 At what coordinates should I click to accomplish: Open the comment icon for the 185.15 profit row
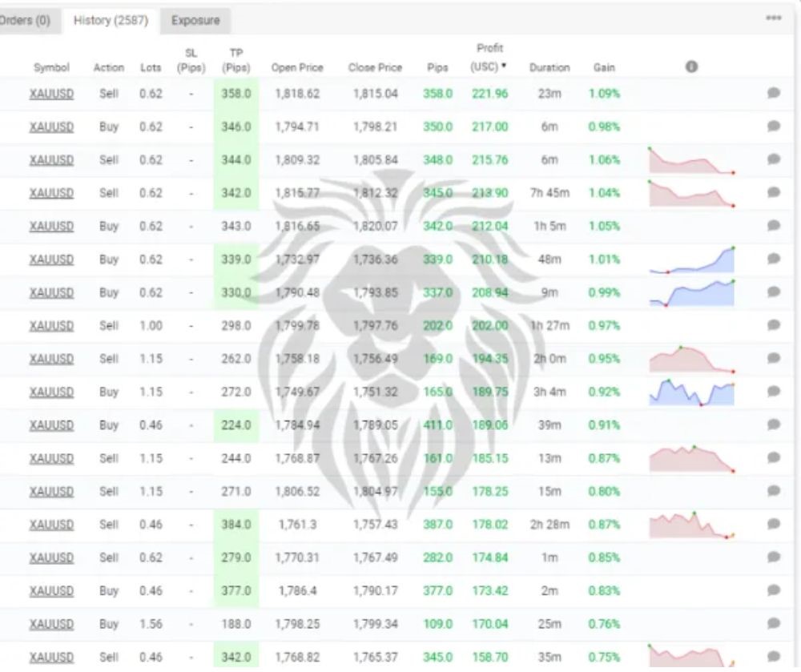coord(774,458)
